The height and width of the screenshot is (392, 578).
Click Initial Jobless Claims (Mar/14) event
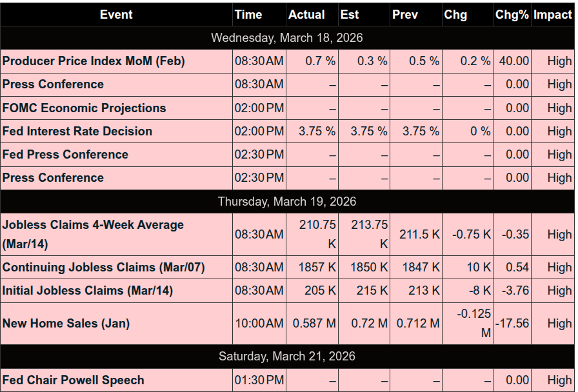(88, 290)
